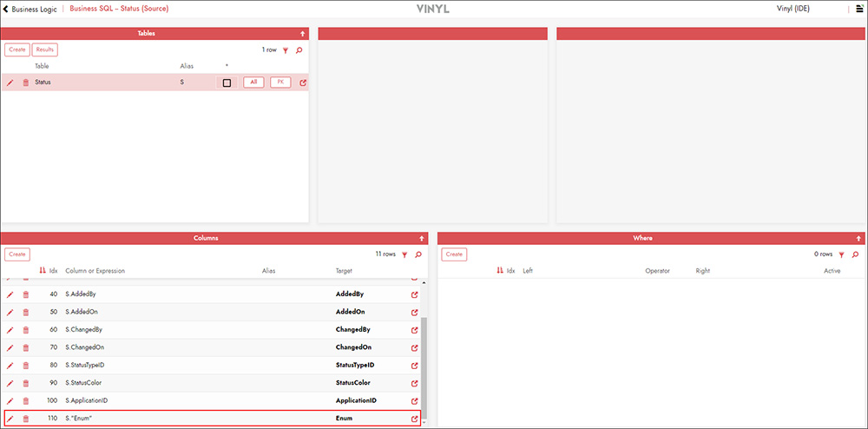Viewport: 868px width, 429px height.
Task: Sort Columns grid by Idx header
Action: pyautogui.click(x=53, y=271)
